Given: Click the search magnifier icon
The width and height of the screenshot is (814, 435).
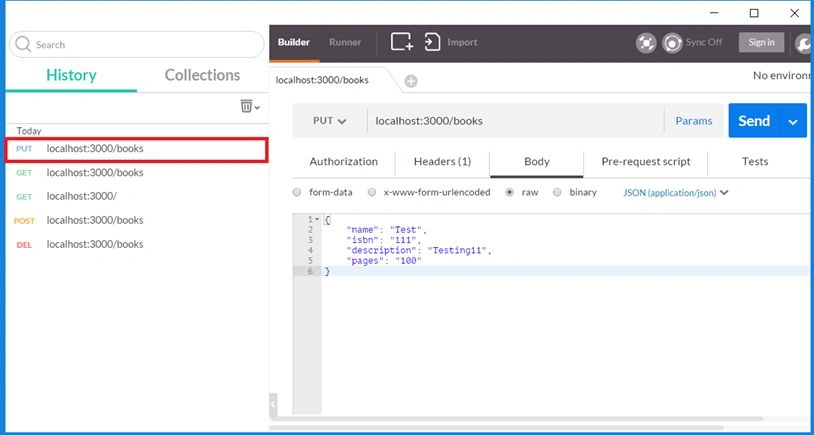Looking at the screenshot, I should 23,45.
